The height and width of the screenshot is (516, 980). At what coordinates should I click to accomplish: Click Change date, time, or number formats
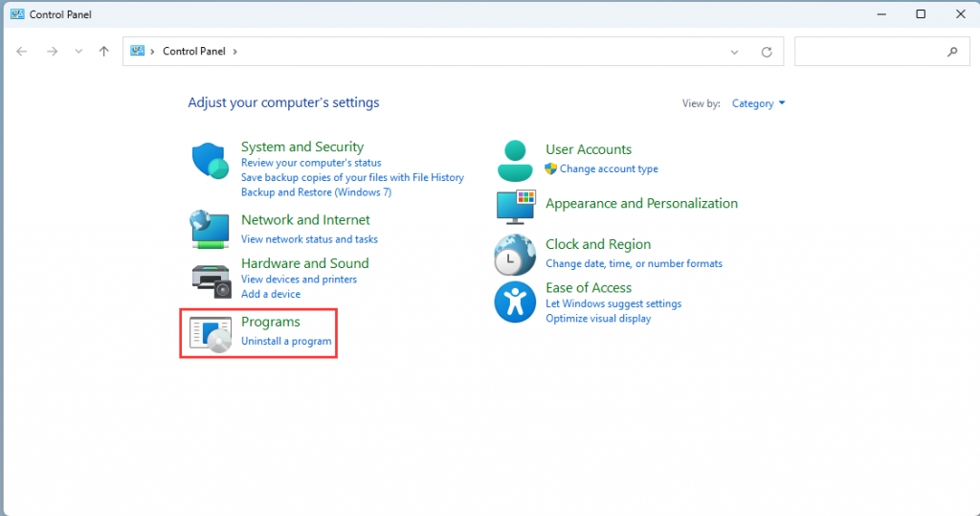click(x=634, y=264)
